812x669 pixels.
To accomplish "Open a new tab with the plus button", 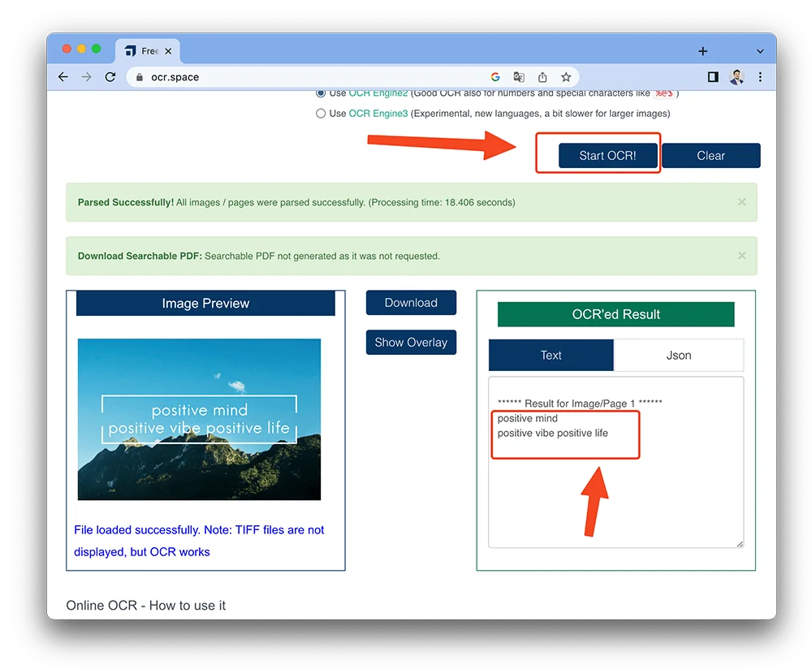I will tap(702, 51).
